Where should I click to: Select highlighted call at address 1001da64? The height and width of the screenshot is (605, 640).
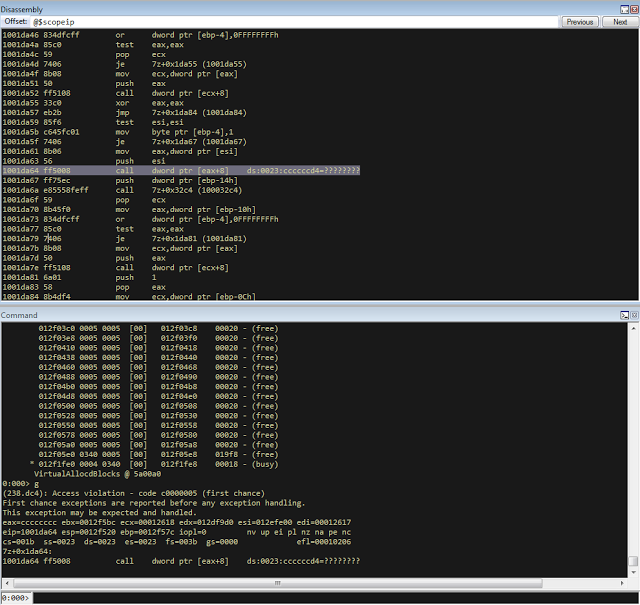click(x=180, y=171)
